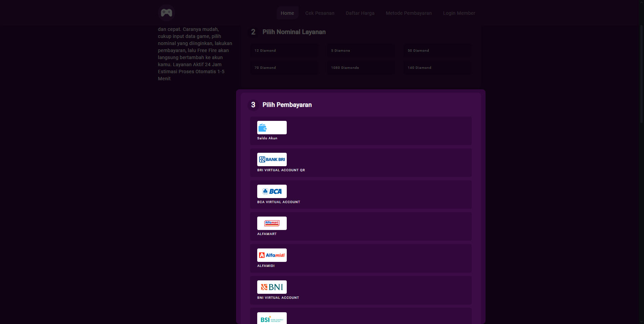Click the game controller site logo

[166, 13]
